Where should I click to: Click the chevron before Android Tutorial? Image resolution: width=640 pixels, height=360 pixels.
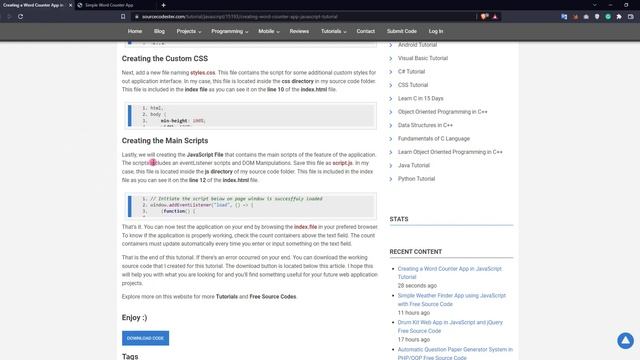click(391, 45)
